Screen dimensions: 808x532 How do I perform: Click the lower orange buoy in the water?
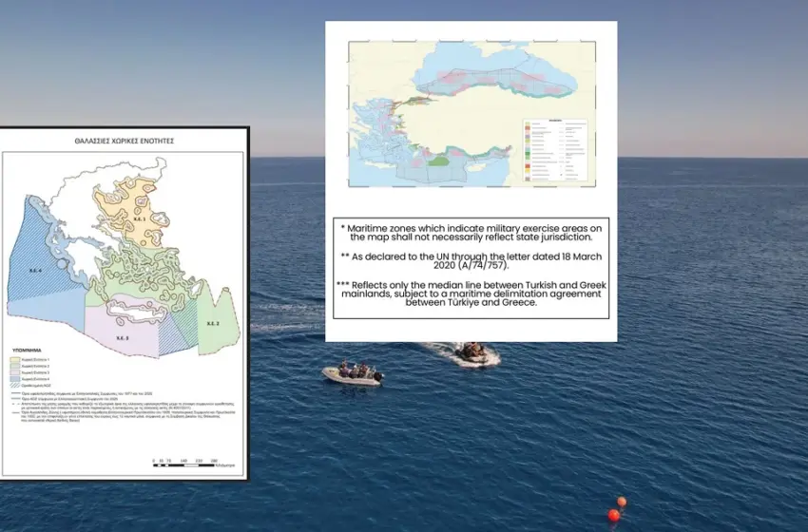pyautogui.click(x=613, y=515)
